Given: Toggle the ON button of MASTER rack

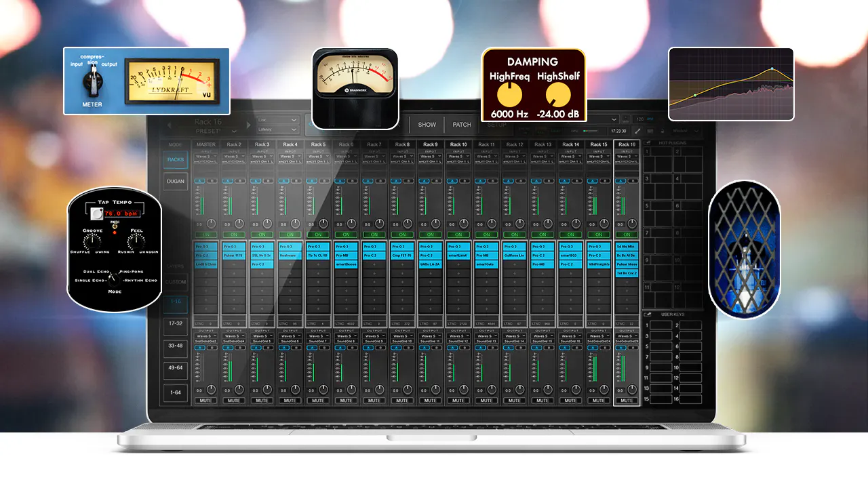Looking at the screenshot, I should [x=205, y=235].
